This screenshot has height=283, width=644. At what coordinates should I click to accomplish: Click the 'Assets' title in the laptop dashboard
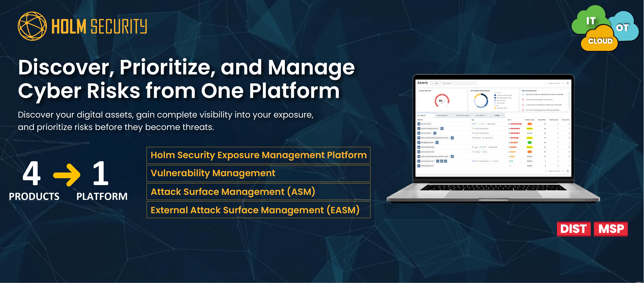423,83
